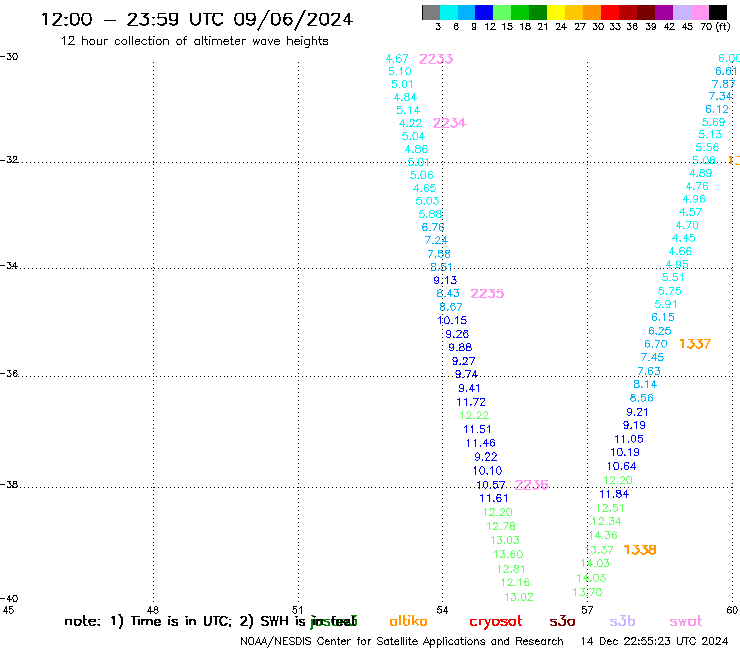
Task: Click the 9.21 wave height value
Action: coord(638,412)
